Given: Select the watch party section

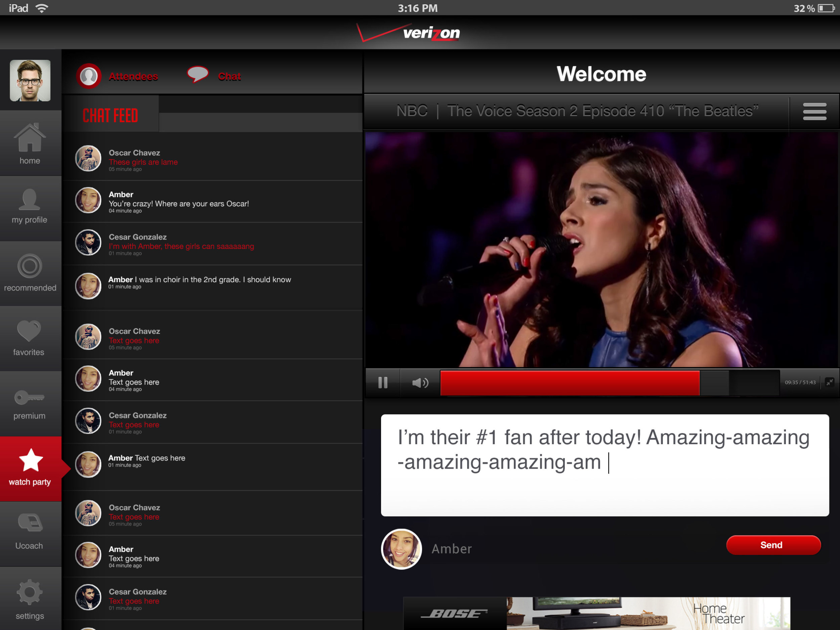Looking at the screenshot, I should point(30,467).
